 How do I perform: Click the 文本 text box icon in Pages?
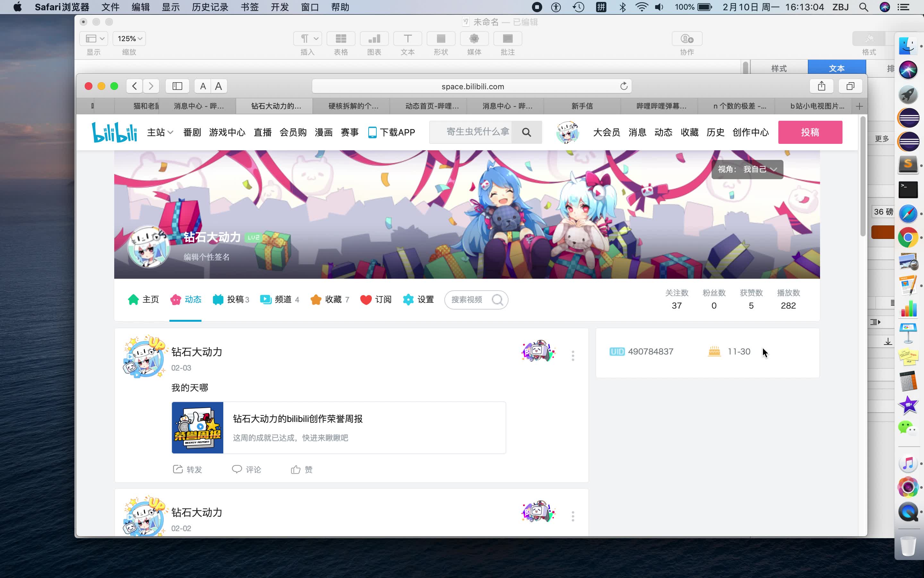pyautogui.click(x=408, y=39)
